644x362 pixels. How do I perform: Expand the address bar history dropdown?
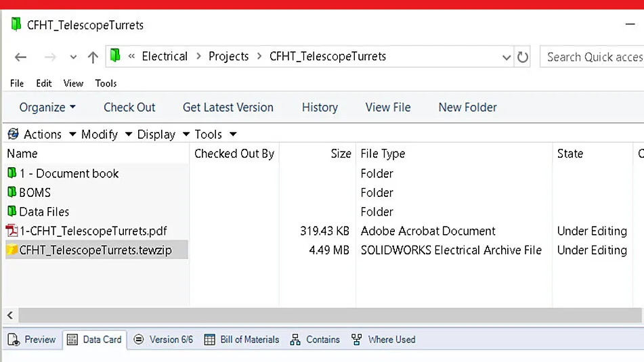click(x=507, y=58)
